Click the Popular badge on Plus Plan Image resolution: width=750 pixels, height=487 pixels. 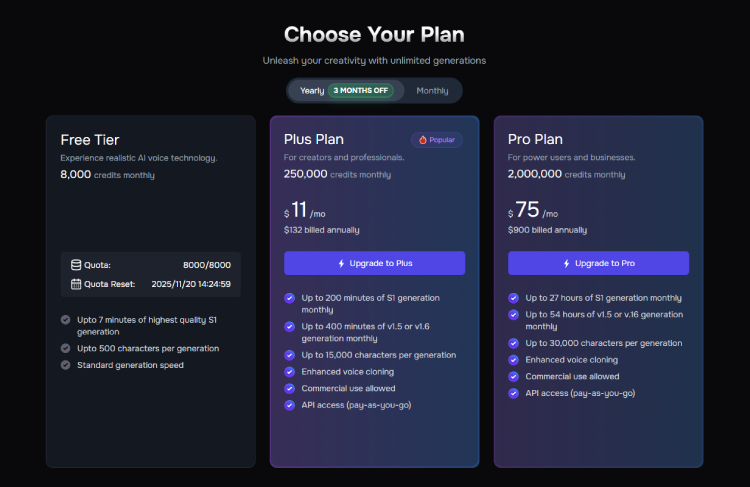coord(436,140)
